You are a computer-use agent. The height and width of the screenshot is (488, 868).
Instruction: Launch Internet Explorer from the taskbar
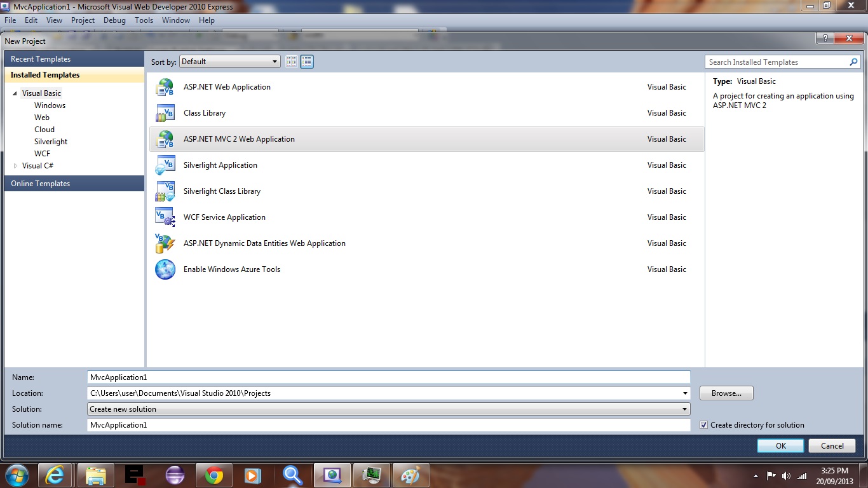coord(55,475)
